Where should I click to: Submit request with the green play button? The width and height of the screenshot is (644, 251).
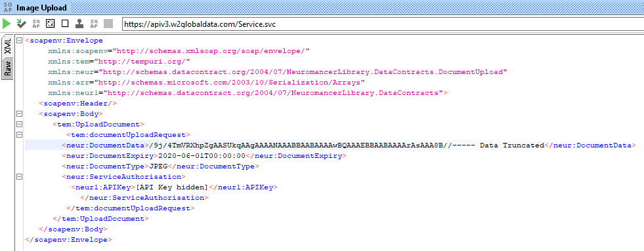pos(7,24)
